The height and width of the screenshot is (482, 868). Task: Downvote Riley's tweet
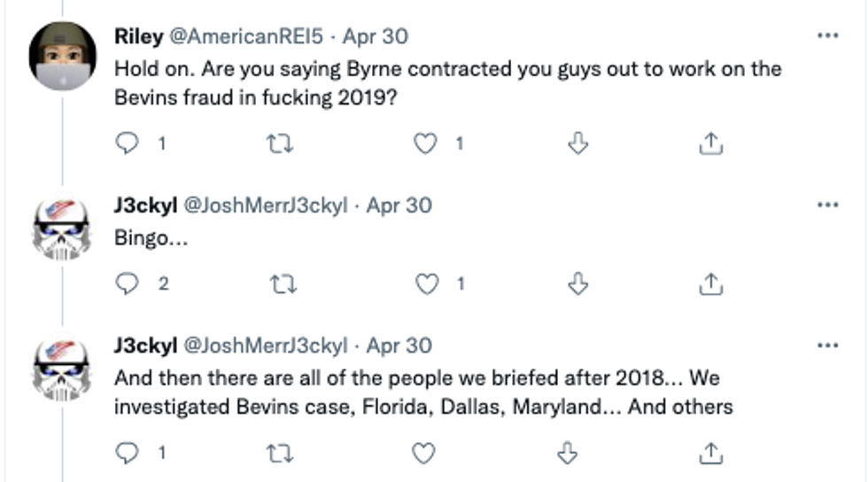[x=577, y=144]
